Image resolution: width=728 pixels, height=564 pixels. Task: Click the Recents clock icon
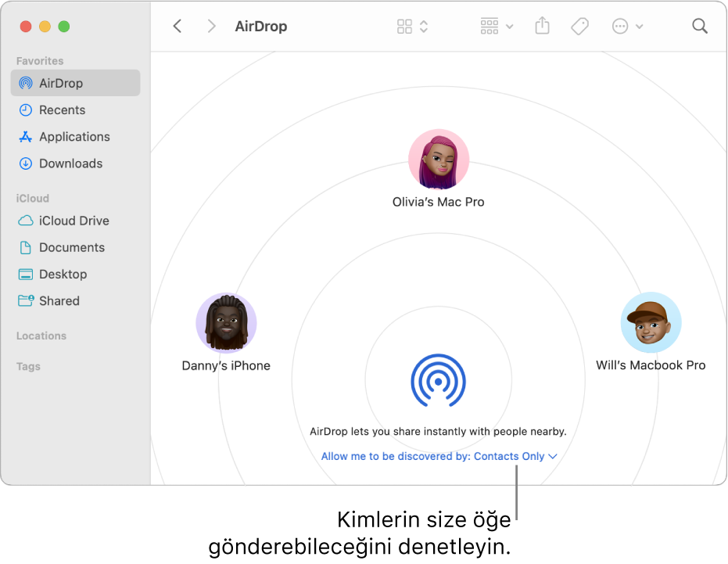[x=26, y=110]
